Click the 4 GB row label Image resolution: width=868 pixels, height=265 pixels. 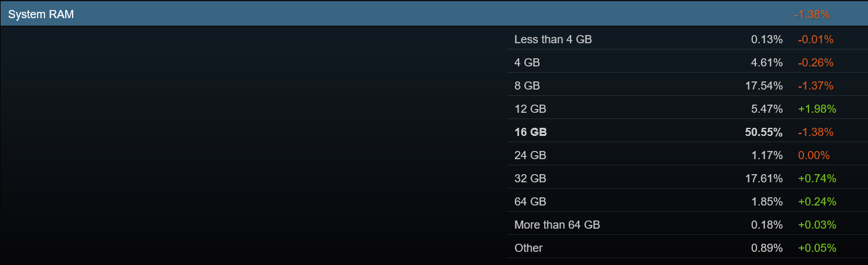[527, 63]
